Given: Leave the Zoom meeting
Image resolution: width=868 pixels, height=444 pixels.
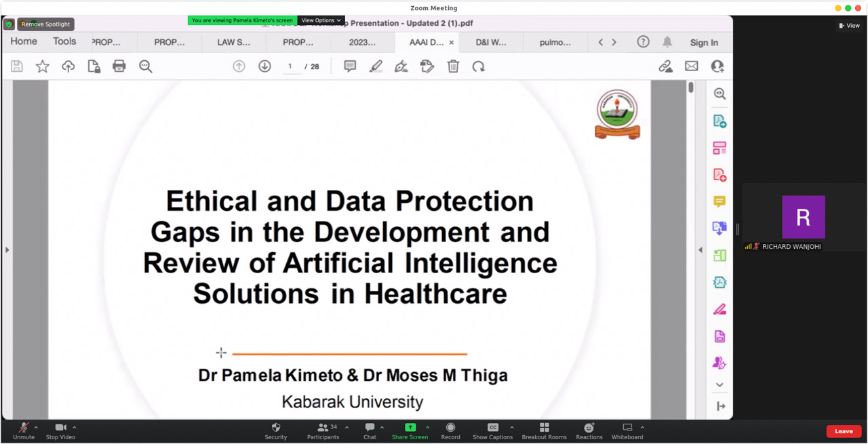Looking at the screenshot, I should [x=844, y=431].
